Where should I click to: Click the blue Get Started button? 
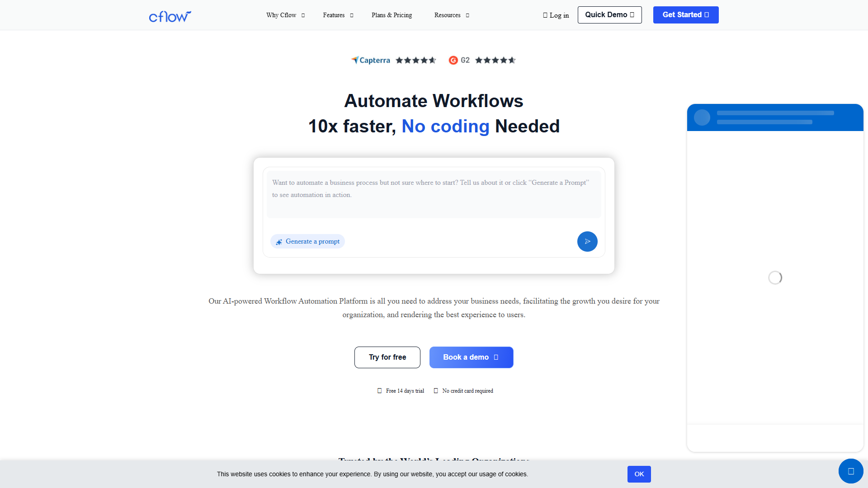pyautogui.click(x=686, y=15)
